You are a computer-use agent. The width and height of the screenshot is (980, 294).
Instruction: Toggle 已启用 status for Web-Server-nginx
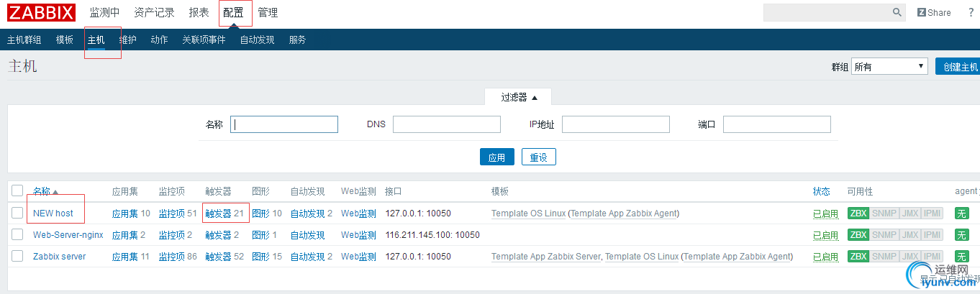point(825,235)
